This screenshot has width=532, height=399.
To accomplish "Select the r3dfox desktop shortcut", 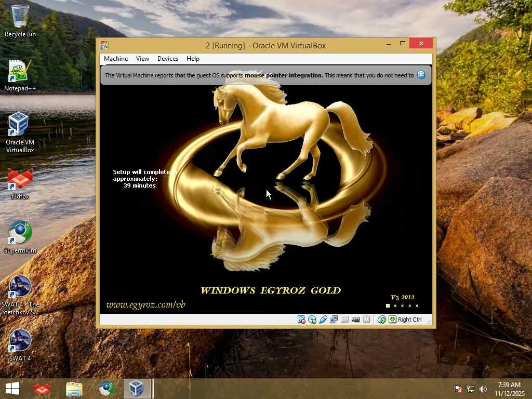I will [x=20, y=183].
